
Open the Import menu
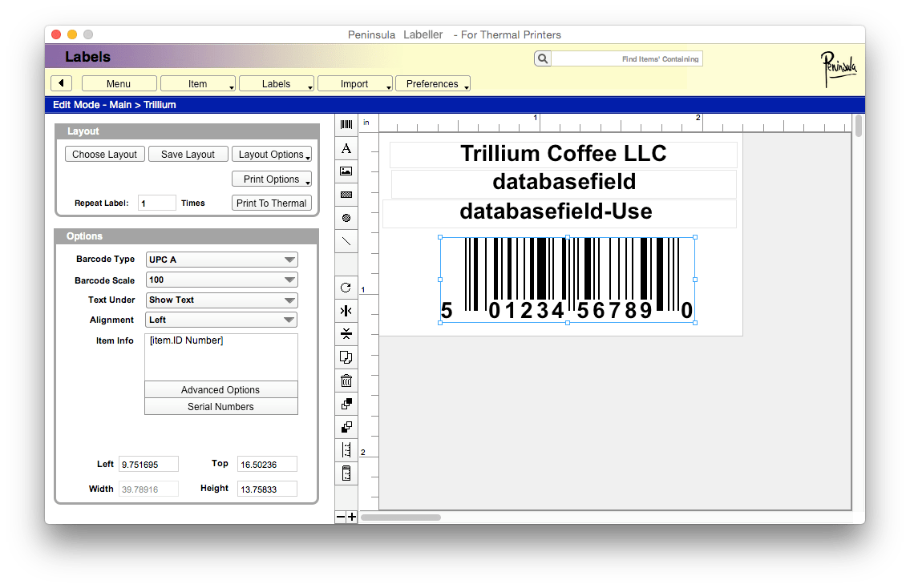[354, 83]
